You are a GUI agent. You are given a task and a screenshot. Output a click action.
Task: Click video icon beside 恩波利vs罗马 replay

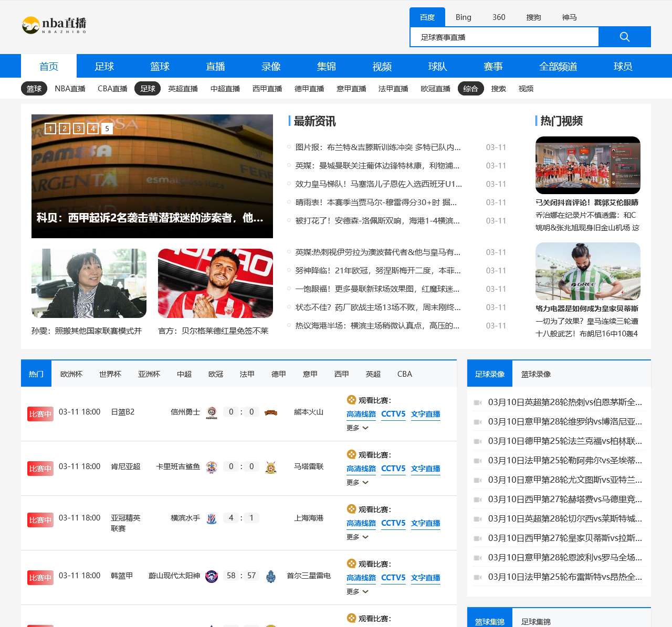coord(478,558)
